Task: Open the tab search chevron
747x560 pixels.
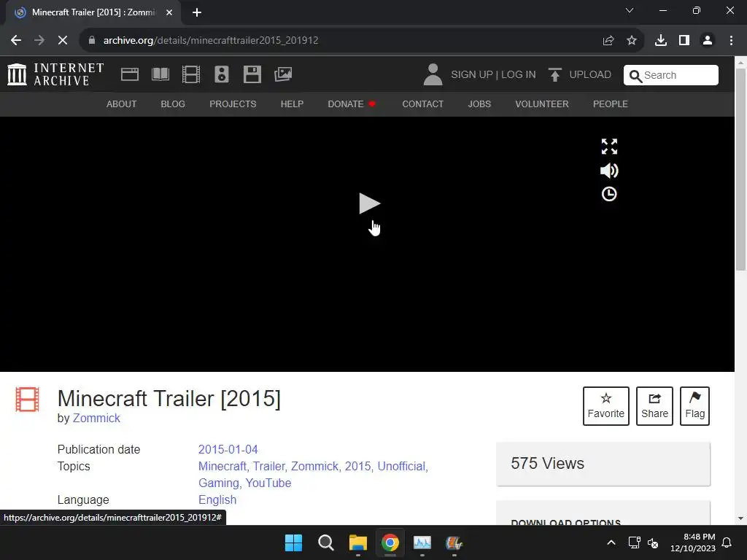Action: coord(630,10)
